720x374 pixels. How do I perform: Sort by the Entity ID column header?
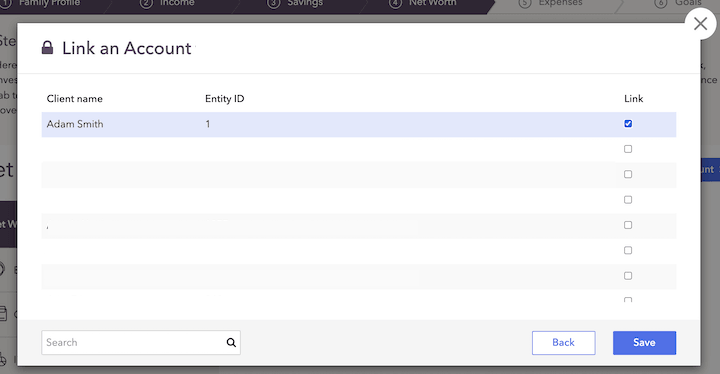(x=225, y=99)
